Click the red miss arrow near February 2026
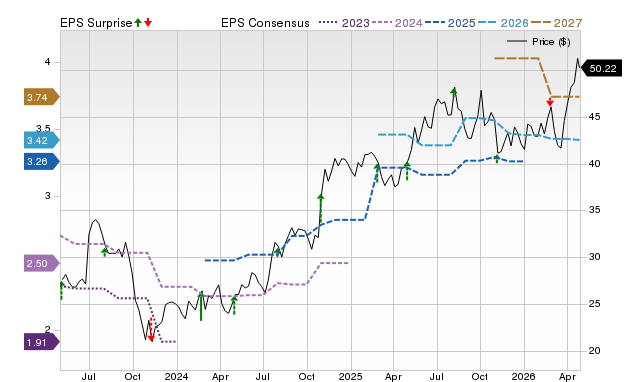The width and height of the screenshot is (640, 382). tap(550, 102)
